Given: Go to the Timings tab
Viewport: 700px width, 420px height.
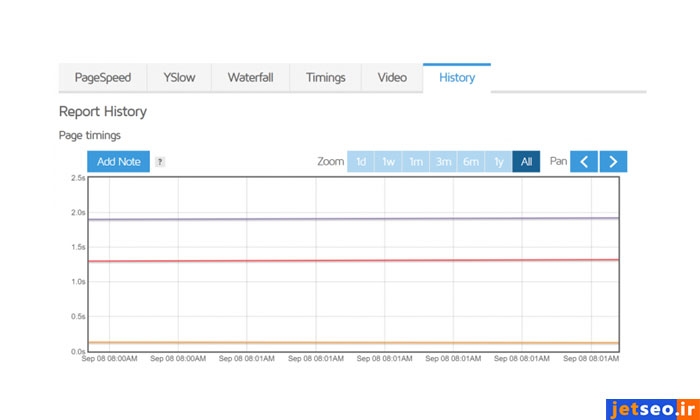Looking at the screenshot, I should pos(326,78).
